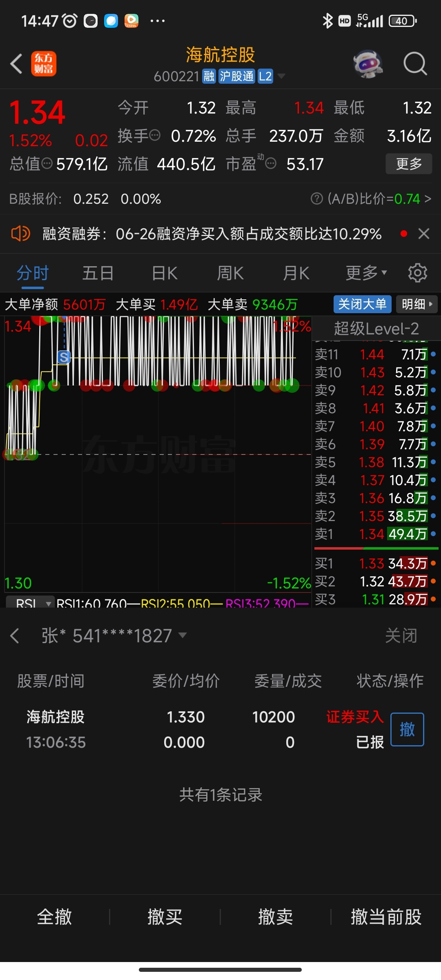Tap the back arrow at top left
The height and width of the screenshot is (980, 441).
click(x=16, y=64)
